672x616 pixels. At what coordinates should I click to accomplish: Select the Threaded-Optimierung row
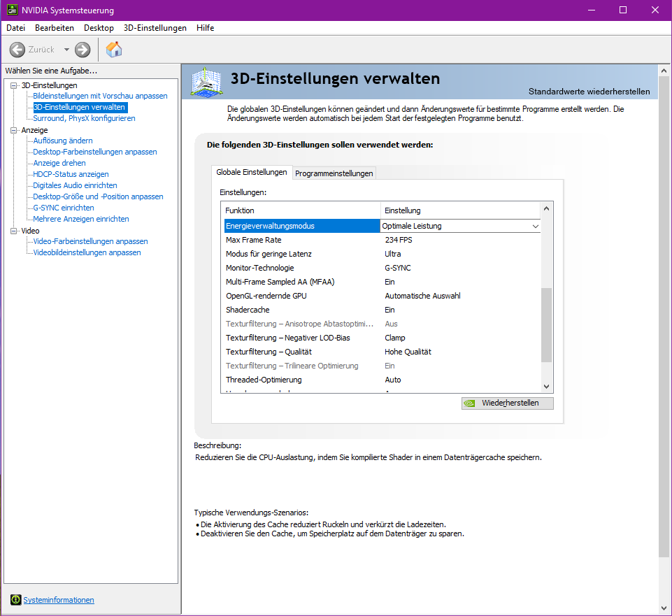point(383,380)
